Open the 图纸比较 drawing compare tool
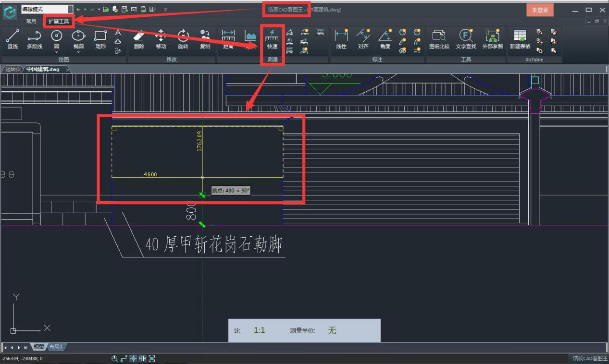Viewport: 609px width, 364px height. pyautogui.click(x=439, y=38)
